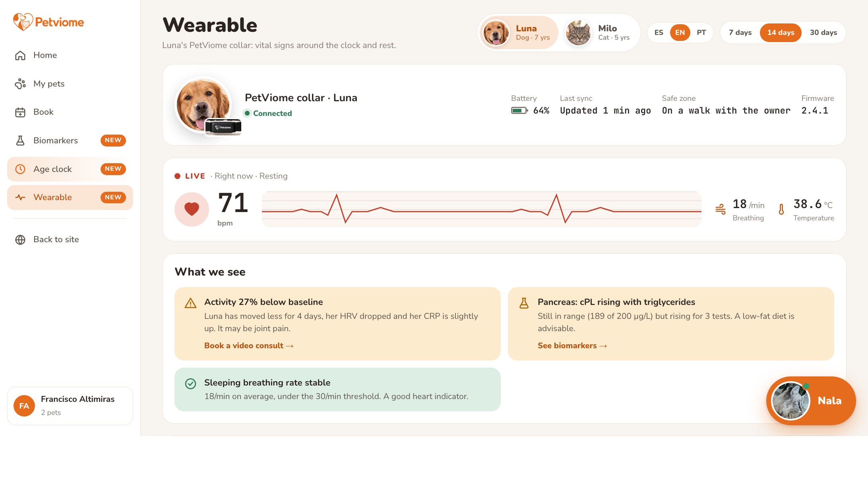
Task: Switch to Milo the cat profile
Action: (599, 33)
